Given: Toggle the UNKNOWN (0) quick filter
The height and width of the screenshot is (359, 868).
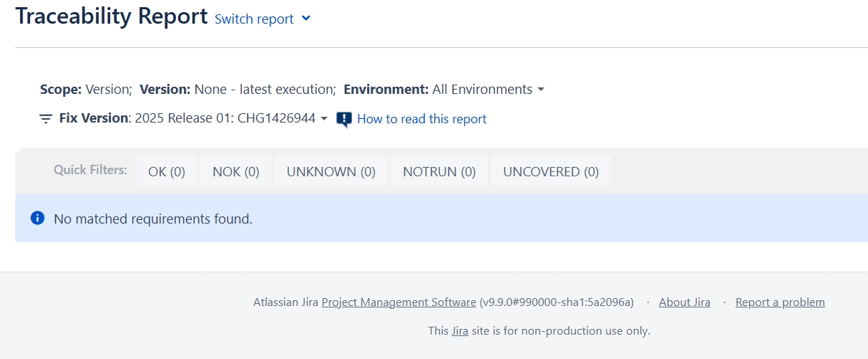Looking at the screenshot, I should coord(331,171).
